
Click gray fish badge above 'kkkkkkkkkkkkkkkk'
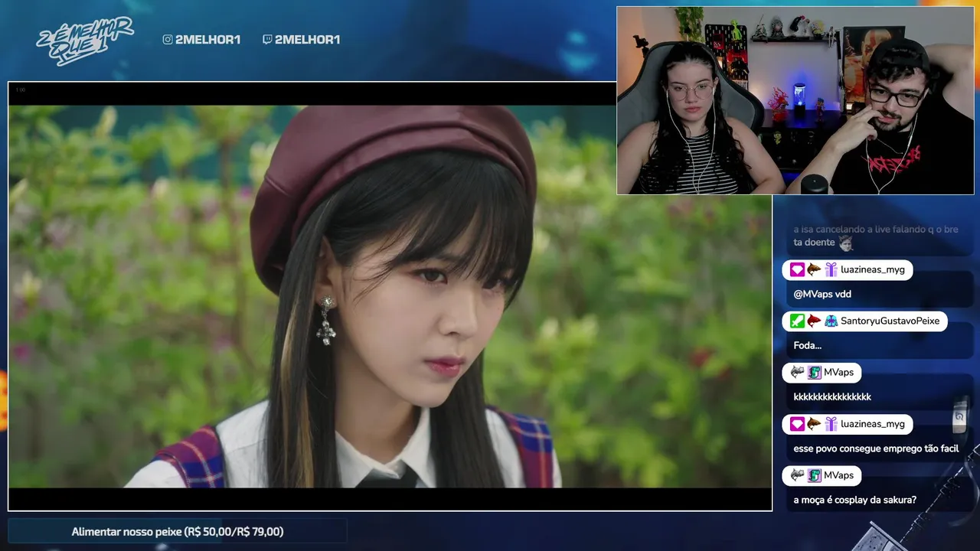pyautogui.click(x=797, y=372)
